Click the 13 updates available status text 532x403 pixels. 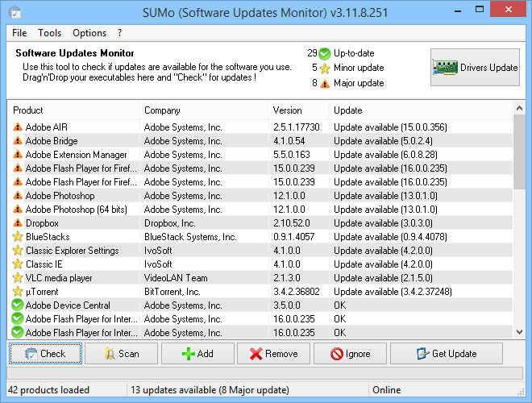tap(210, 390)
